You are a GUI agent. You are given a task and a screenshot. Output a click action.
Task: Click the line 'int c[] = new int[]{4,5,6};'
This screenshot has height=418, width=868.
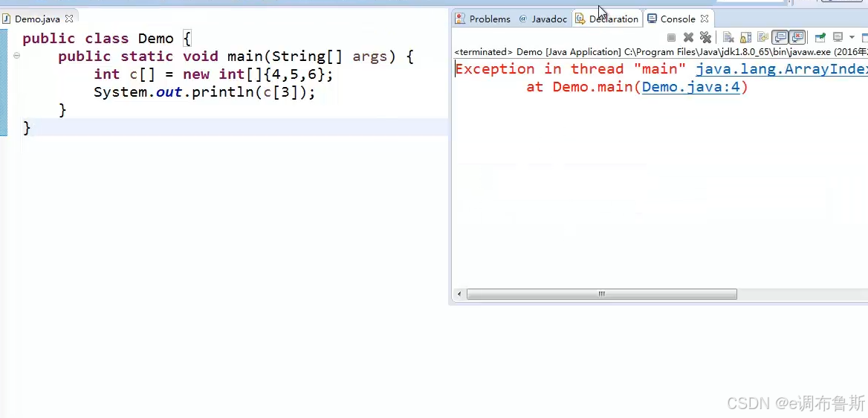coord(214,74)
